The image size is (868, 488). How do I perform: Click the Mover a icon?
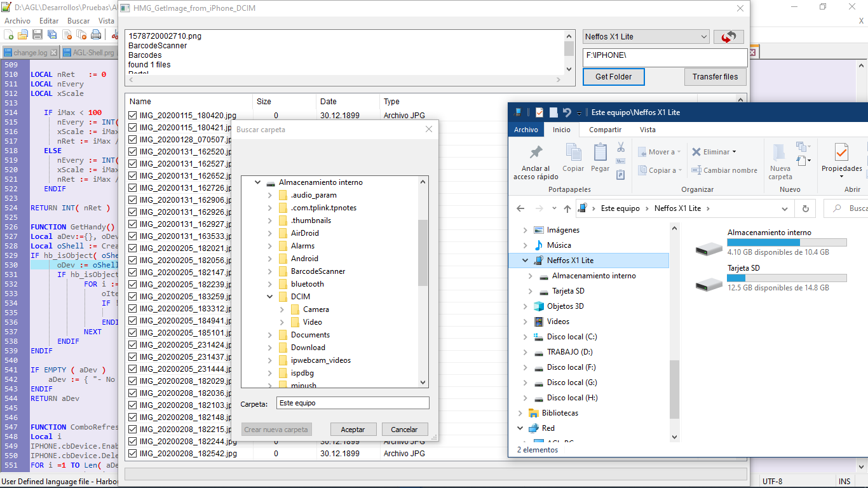point(641,152)
